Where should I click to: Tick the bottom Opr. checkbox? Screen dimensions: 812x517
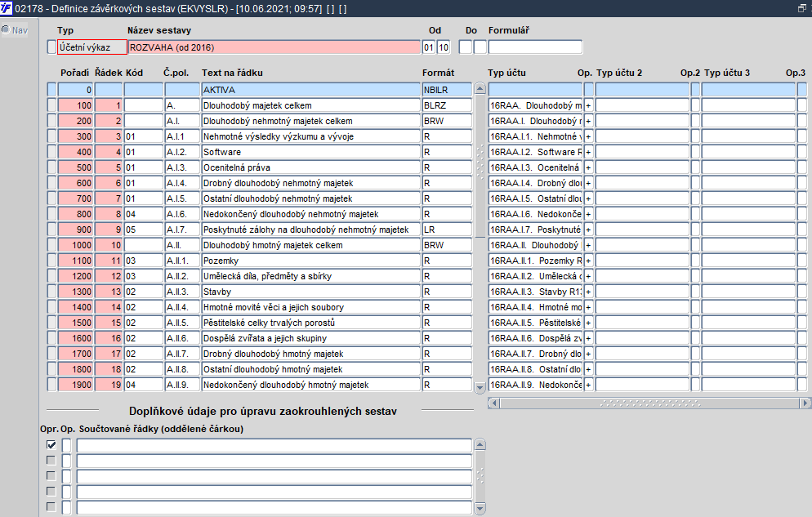[51, 506]
